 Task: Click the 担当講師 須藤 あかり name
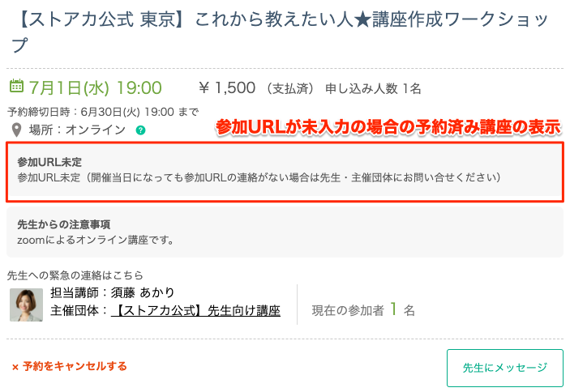point(113,292)
